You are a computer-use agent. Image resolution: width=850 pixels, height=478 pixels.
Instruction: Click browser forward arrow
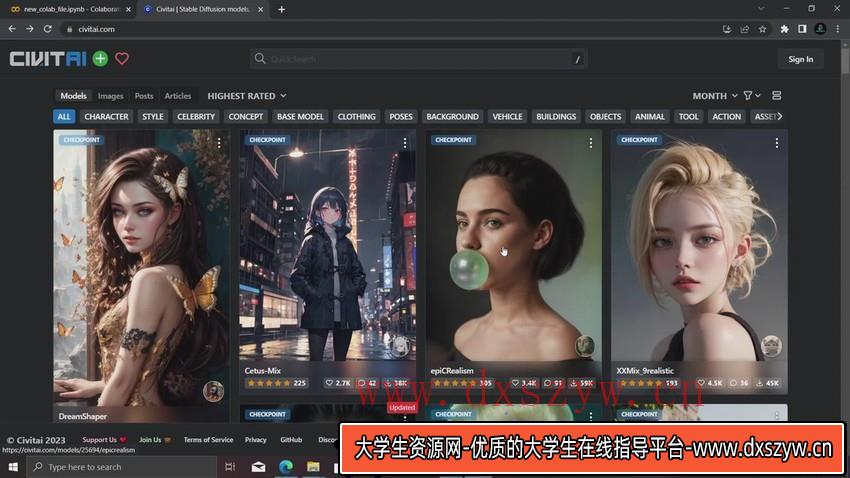(x=30, y=29)
